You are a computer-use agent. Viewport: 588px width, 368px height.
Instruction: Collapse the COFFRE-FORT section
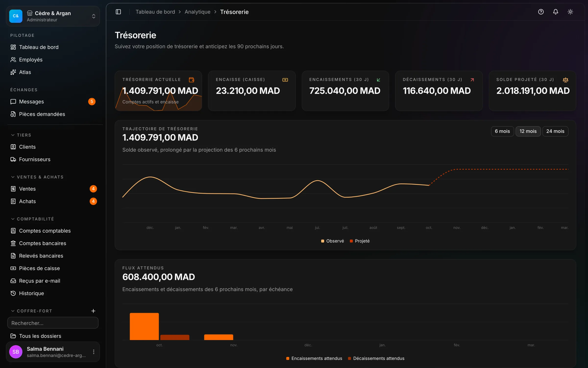32,311
